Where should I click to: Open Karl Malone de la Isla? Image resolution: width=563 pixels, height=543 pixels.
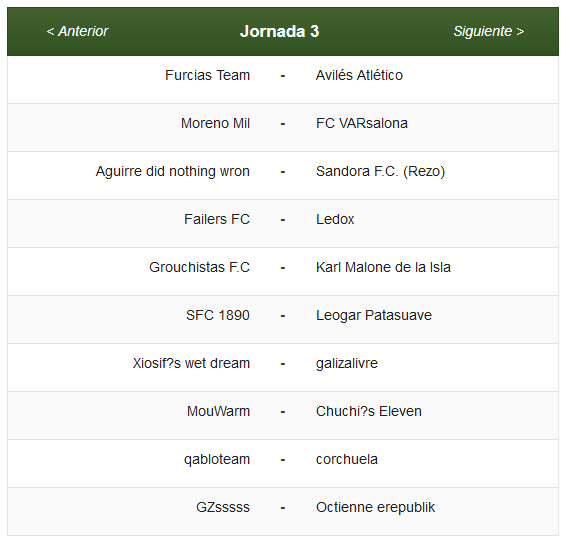tap(383, 267)
